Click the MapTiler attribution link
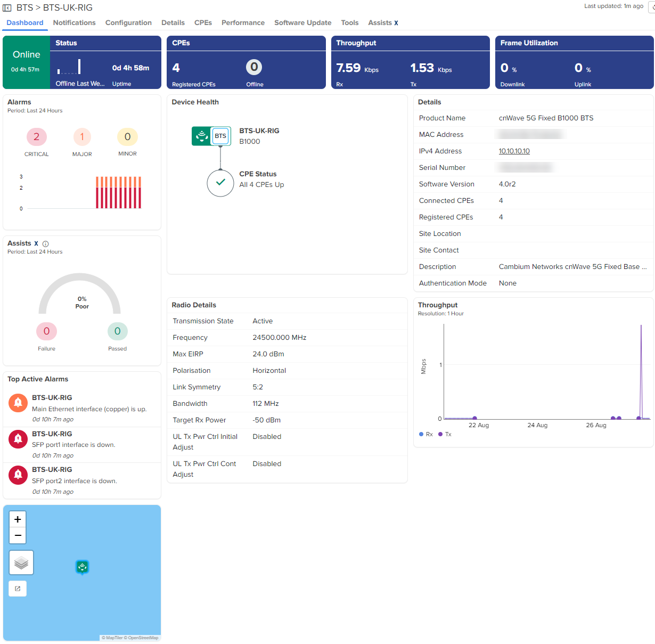 click(112, 638)
